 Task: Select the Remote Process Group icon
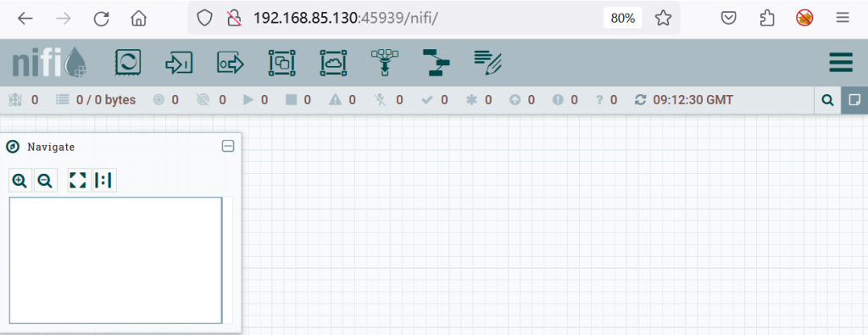tap(333, 63)
